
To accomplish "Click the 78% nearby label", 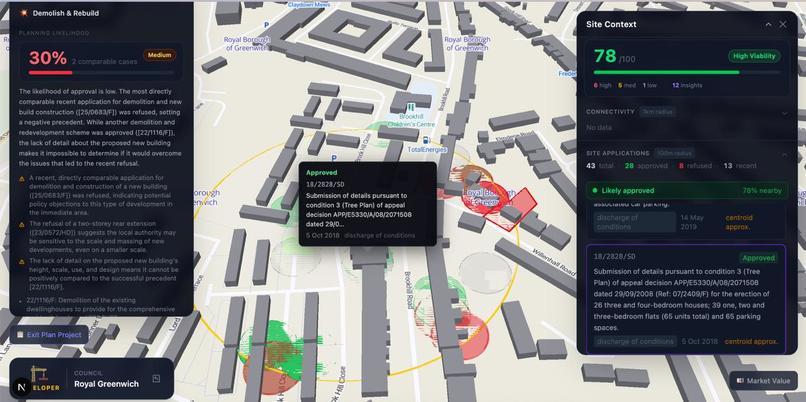I will coord(761,191).
